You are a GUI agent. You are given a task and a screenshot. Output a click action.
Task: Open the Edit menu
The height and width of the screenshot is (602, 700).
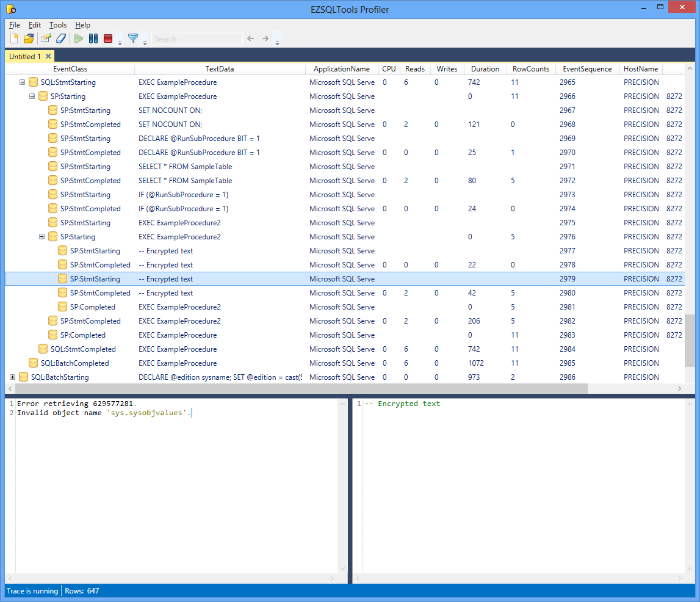coord(35,25)
